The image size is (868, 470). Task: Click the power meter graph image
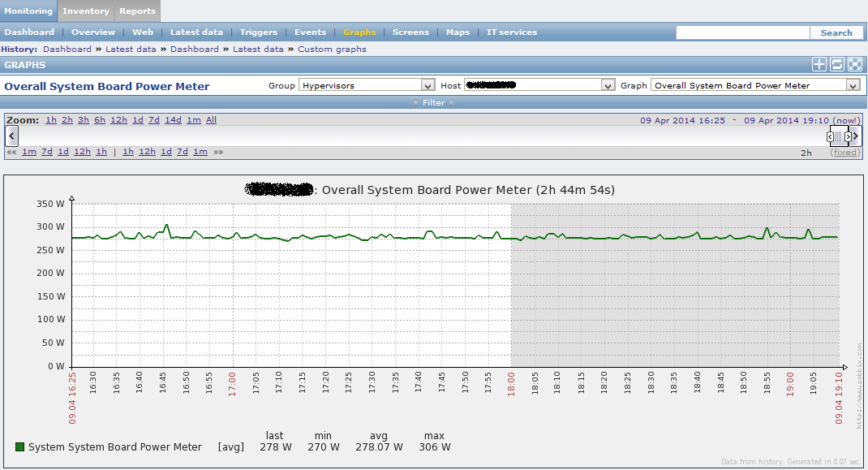(433, 321)
